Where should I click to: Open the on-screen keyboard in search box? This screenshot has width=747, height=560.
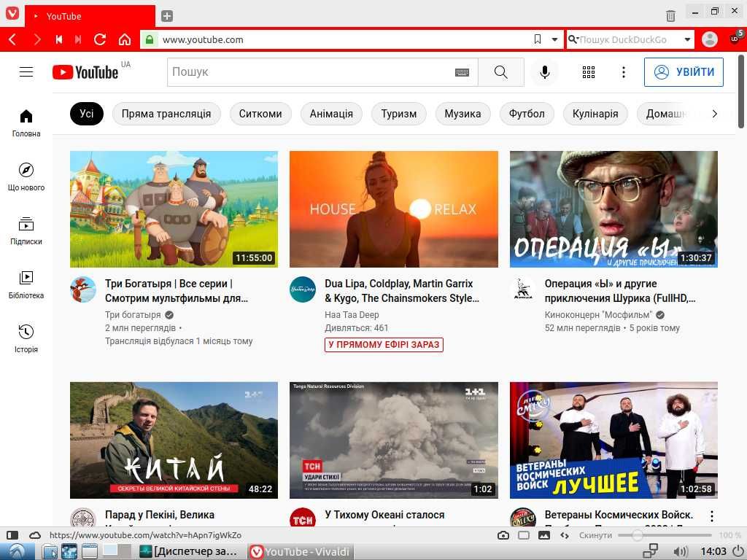tap(462, 72)
